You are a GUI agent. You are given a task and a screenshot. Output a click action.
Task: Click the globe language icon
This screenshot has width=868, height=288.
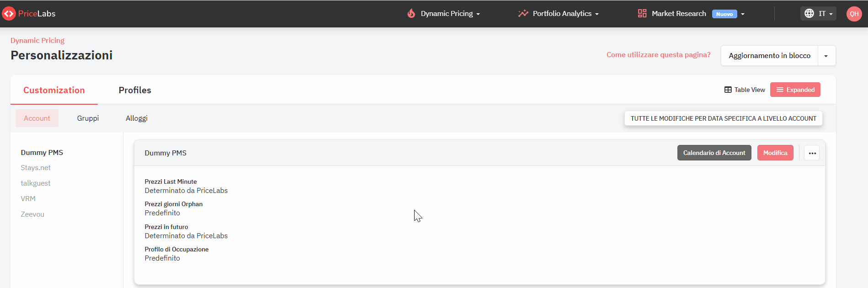(x=809, y=13)
